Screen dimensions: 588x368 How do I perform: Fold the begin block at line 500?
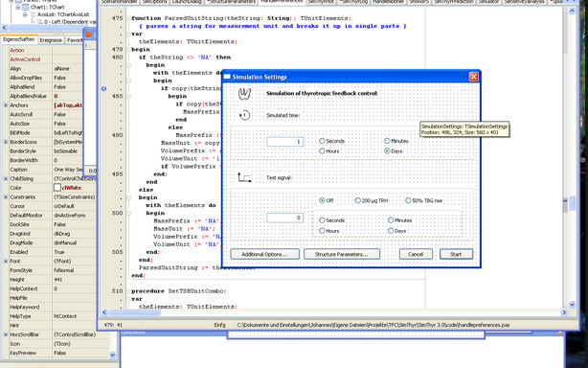[128, 213]
